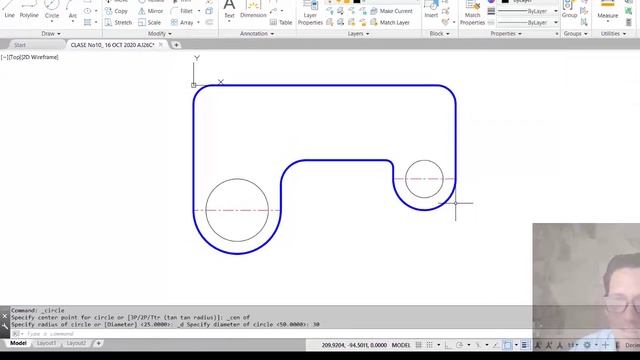Click the MODEL space status button
This screenshot has width=640, height=360.
point(401,345)
